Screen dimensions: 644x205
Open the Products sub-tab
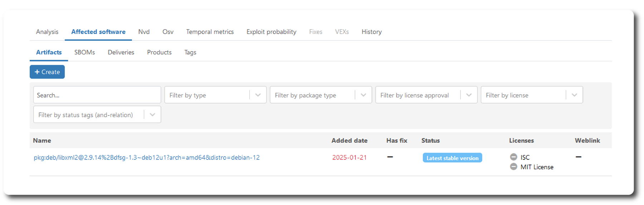point(159,52)
